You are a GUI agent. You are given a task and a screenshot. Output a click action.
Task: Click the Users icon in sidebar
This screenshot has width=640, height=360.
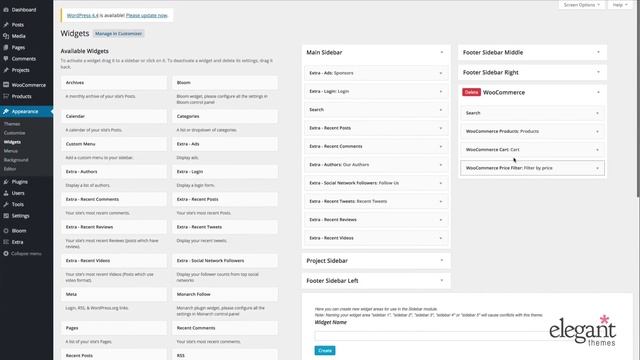[6, 193]
